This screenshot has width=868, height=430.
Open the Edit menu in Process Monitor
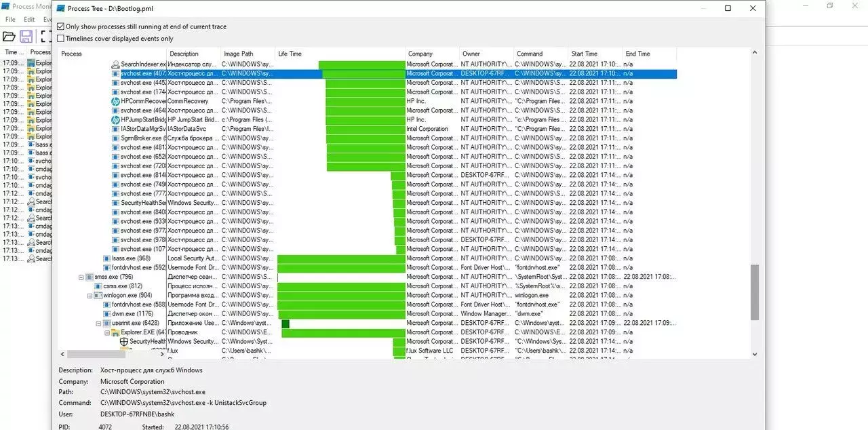point(29,20)
